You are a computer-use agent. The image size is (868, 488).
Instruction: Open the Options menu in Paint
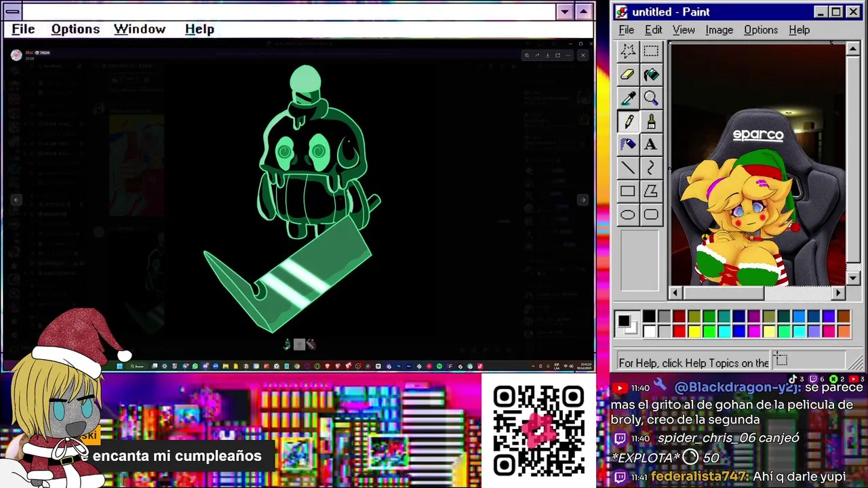[x=761, y=30]
